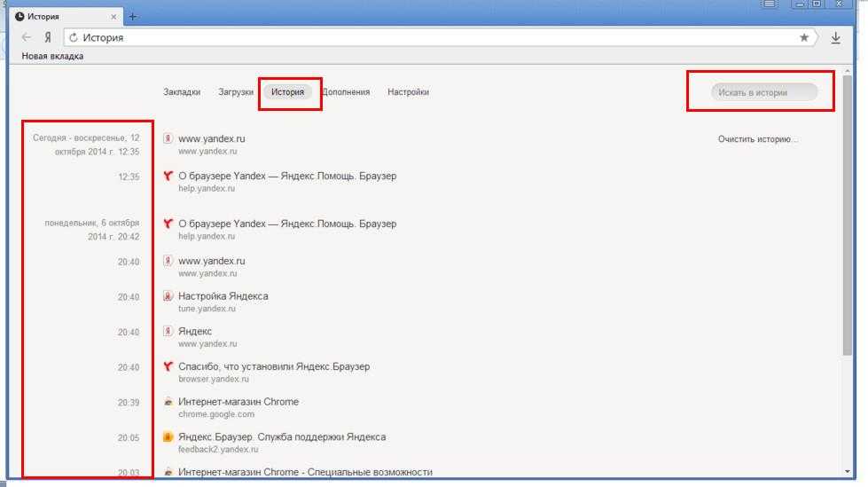868x487 pixels.
Task: Click the scrollbar down arrow
Action: pyautogui.click(x=847, y=472)
